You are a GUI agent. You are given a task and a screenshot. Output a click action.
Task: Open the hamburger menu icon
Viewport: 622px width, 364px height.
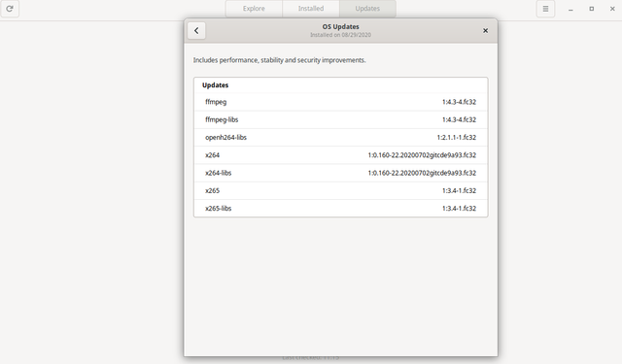(545, 9)
